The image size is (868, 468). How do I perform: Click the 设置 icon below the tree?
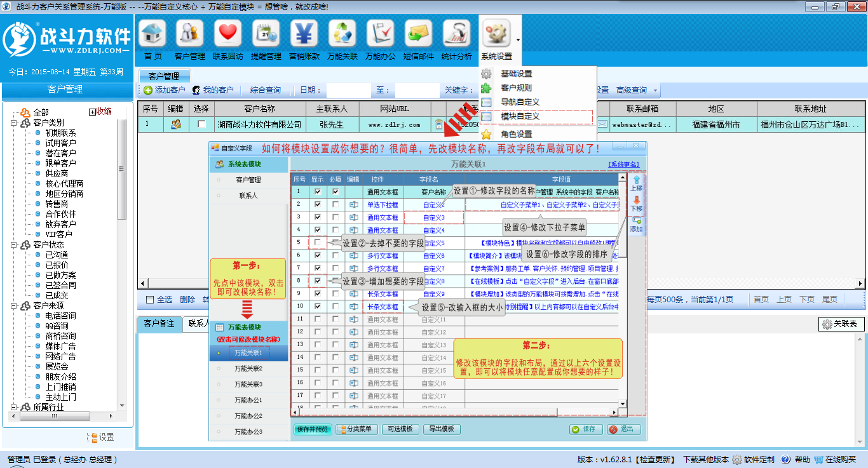point(101,438)
